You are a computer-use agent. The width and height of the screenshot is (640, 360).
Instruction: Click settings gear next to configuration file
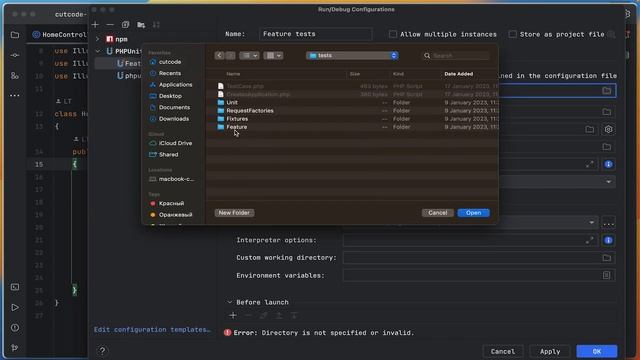coord(608,129)
